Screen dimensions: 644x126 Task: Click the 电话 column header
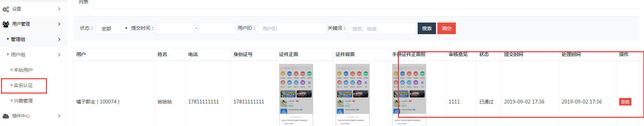coord(193,54)
